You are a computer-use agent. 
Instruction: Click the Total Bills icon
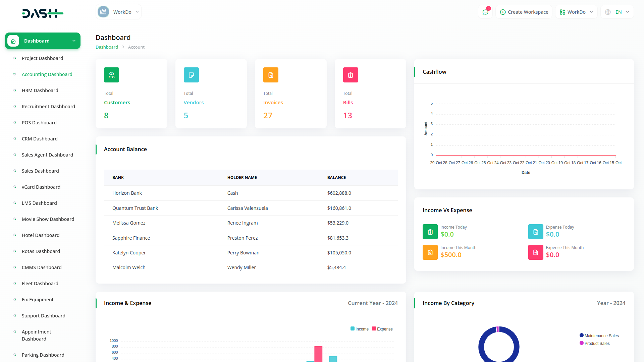pyautogui.click(x=350, y=75)
